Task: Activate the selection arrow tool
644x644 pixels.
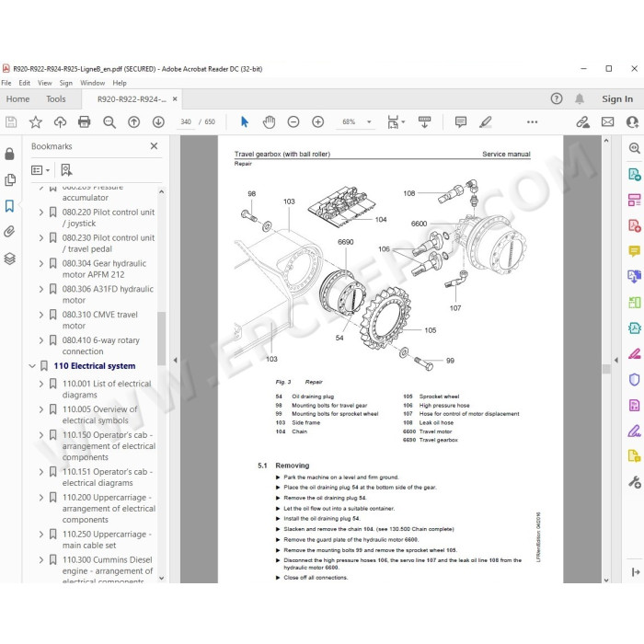Action: [x=245, y=122]
